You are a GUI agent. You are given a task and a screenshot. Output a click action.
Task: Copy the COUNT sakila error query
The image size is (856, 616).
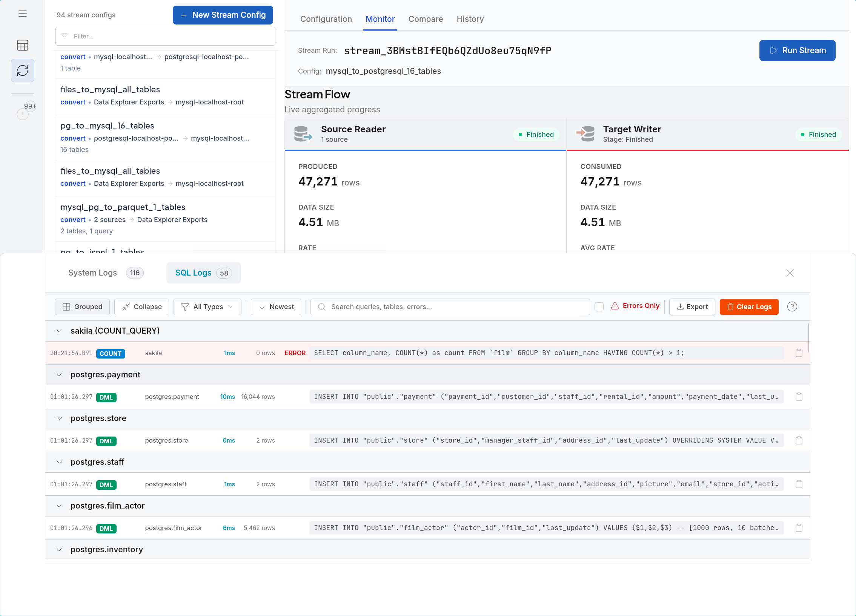point(799,353)
